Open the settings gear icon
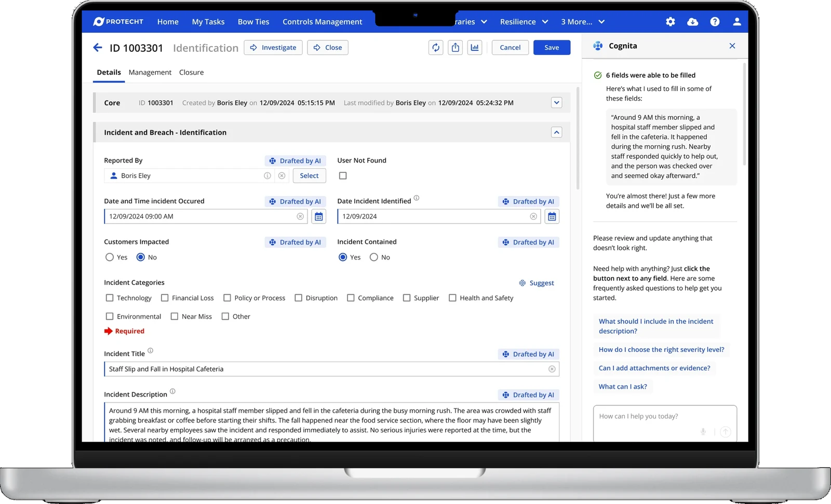This screenshot has width=831, height=504. coord(671,22)
